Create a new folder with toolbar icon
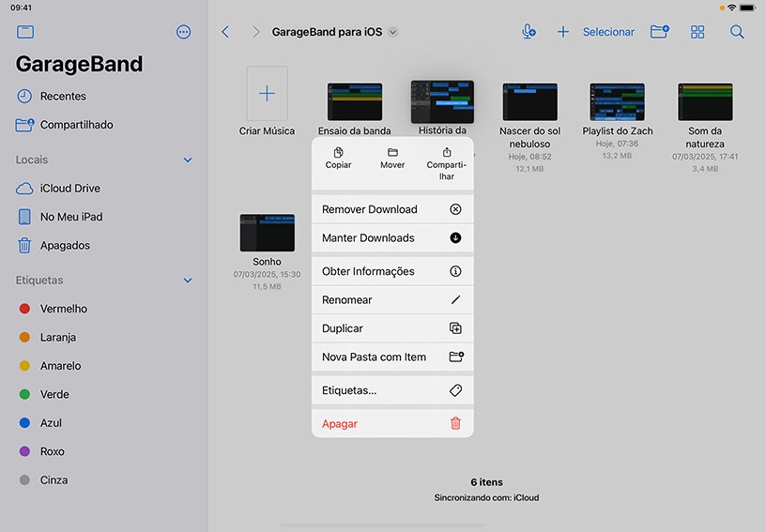This screenshot has height=532, width=766. (x=660, y=32)
